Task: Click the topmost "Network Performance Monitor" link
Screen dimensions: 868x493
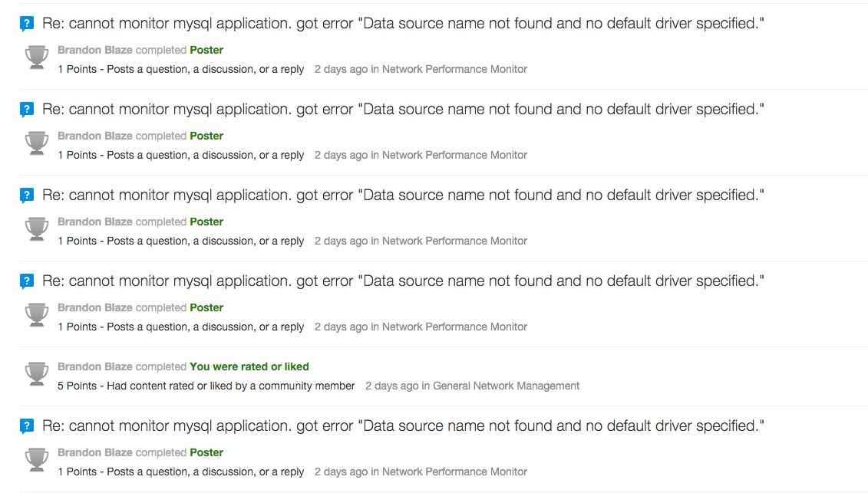Action: point(454,69)
